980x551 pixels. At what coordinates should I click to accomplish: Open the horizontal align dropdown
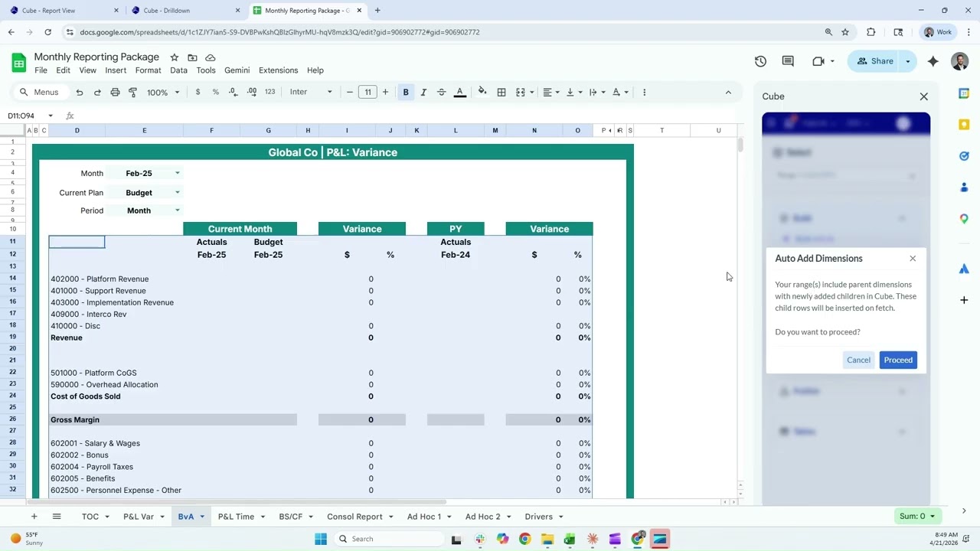click(551, 92)
